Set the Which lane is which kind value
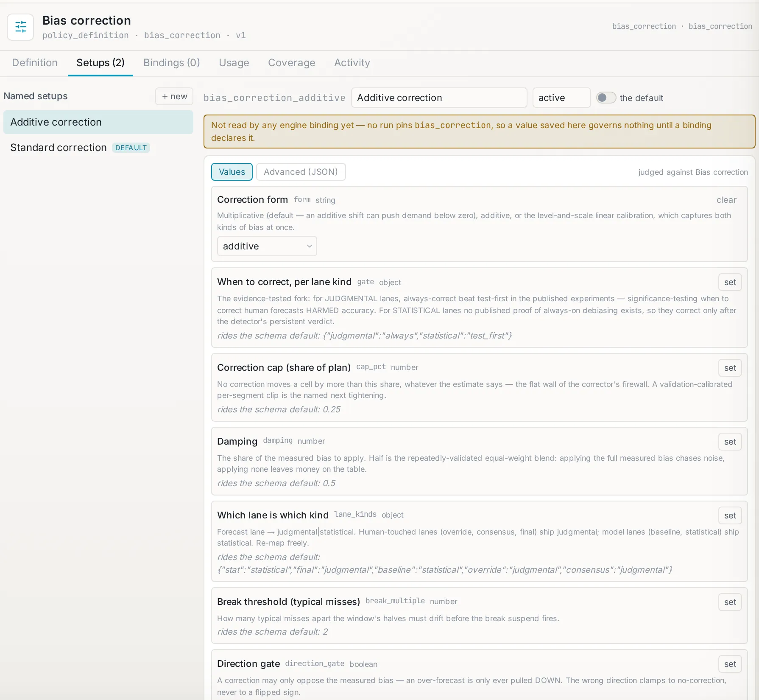Screen dimensions: 759x700 730,515
